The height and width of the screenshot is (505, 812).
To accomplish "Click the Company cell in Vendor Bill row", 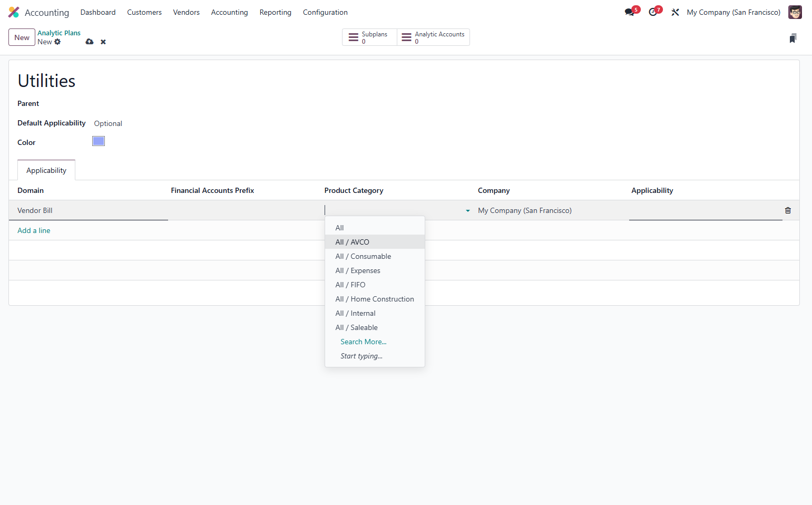I will tap(552, 210).
